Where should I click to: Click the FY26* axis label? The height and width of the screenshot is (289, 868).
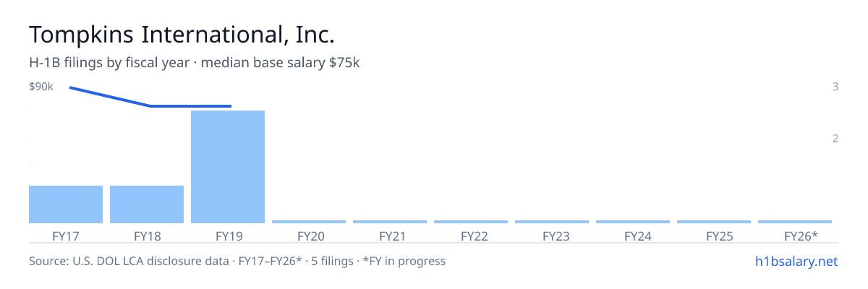[801, 236]
